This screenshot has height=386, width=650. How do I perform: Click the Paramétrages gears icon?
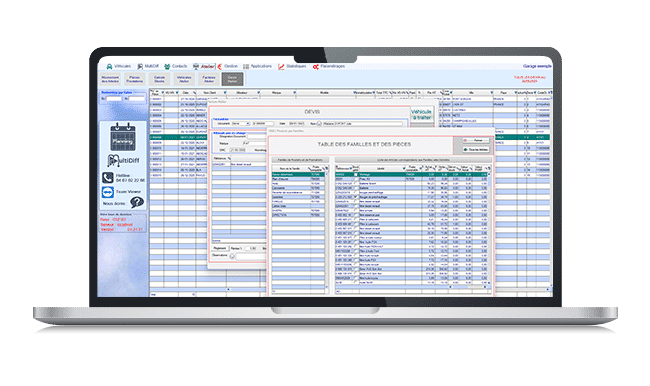click(x=315, y=66)
